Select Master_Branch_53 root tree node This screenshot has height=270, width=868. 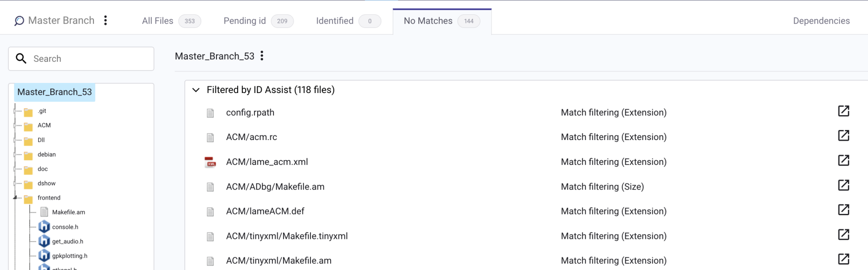(x=55, y=92)
